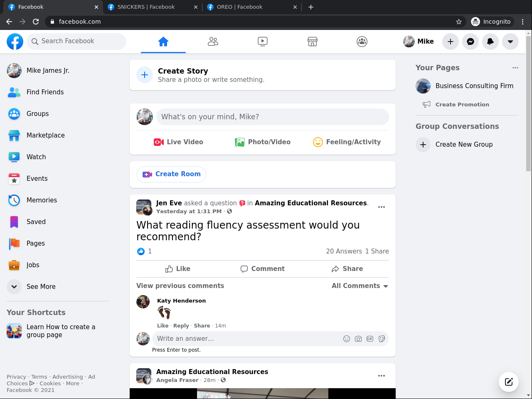Viewport: 532px width, 399px height.
Task: Open the Chrome three-dot menu
Action: pos(523,22)
